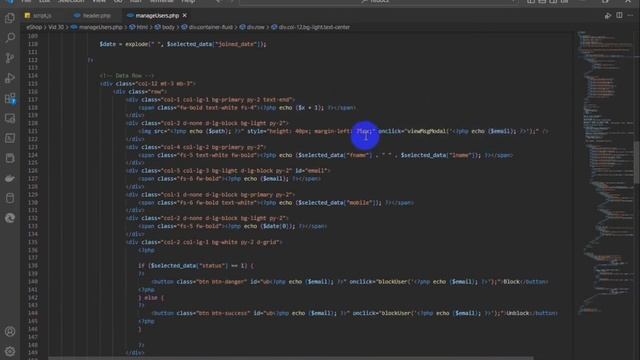Click the btn btn-danger class text
This screenshot has width=640, height=360.
[x=222, y=282]
